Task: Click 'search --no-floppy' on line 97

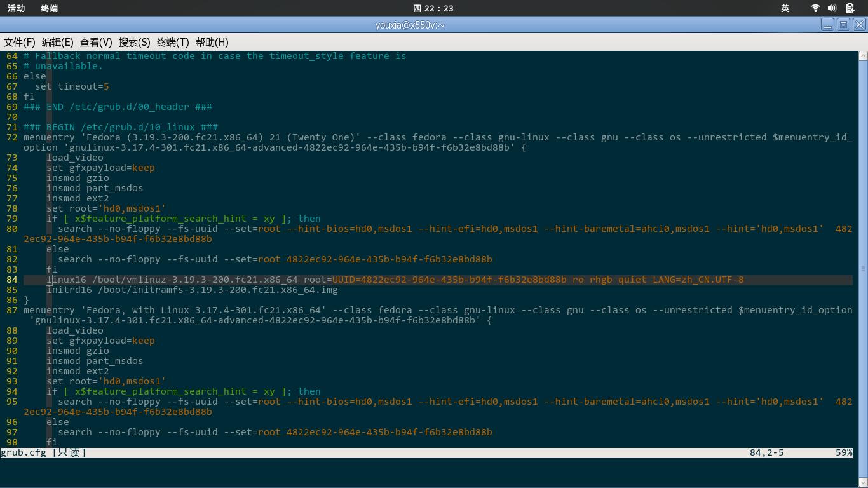Action: pyautogui.click(x=109, y=432)
